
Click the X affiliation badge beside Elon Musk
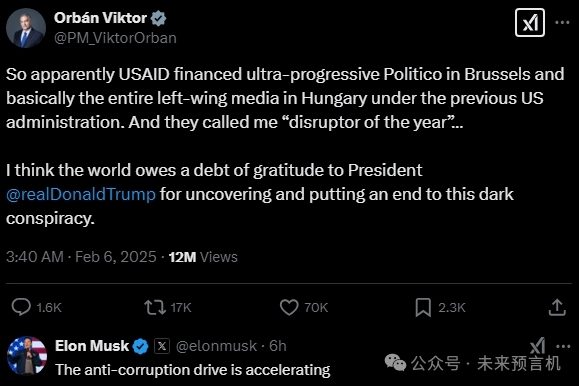[x=162, y=346]
